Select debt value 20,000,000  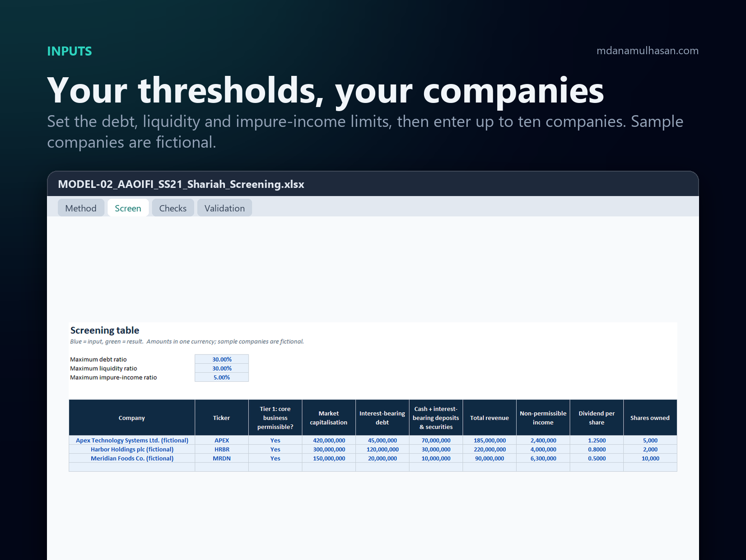pos(382,458)
